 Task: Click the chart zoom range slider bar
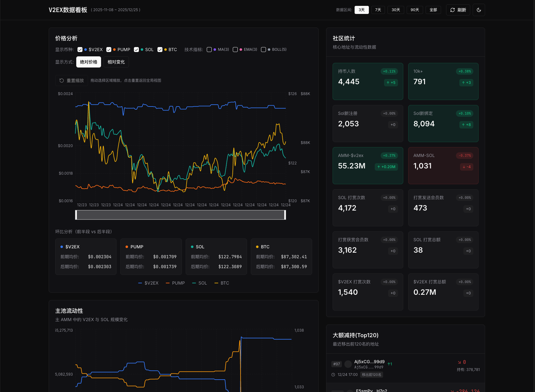click(180, 215)
